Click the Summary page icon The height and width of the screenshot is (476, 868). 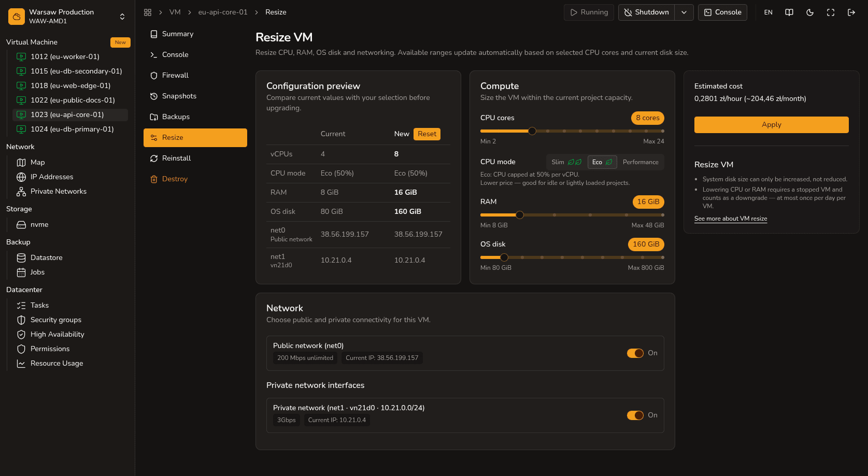click(154, 34)
